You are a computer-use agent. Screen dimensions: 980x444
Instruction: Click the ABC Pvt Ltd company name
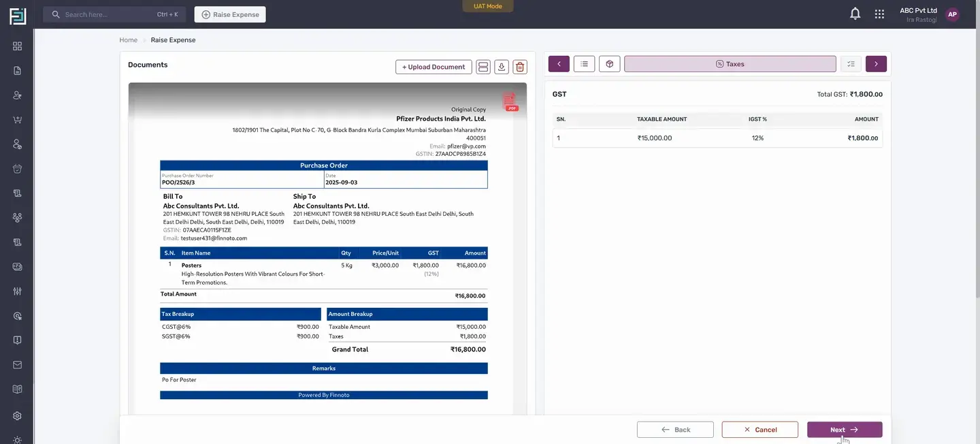click(918, 10)
